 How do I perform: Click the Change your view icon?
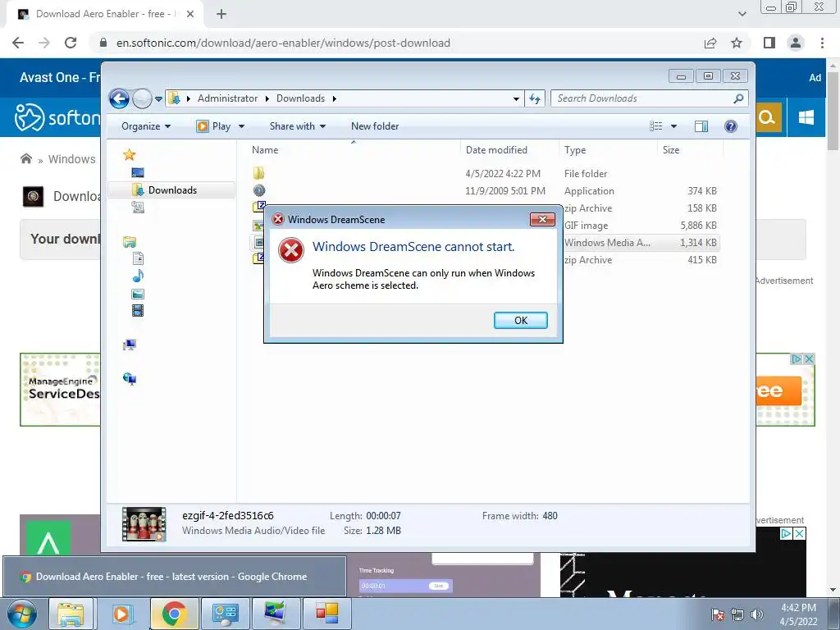655,126
